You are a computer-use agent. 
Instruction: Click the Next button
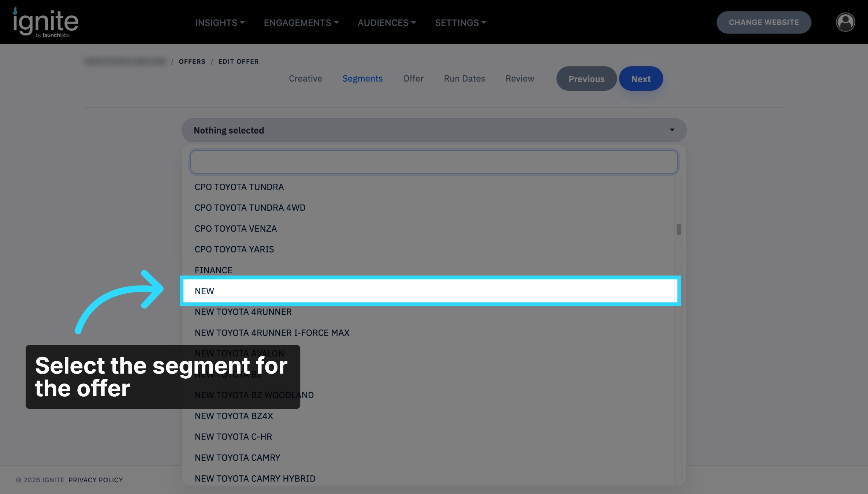(x=641, y=79)
